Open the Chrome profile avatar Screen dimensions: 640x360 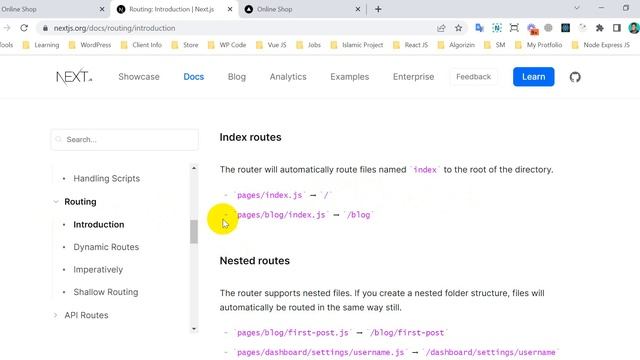634,28
